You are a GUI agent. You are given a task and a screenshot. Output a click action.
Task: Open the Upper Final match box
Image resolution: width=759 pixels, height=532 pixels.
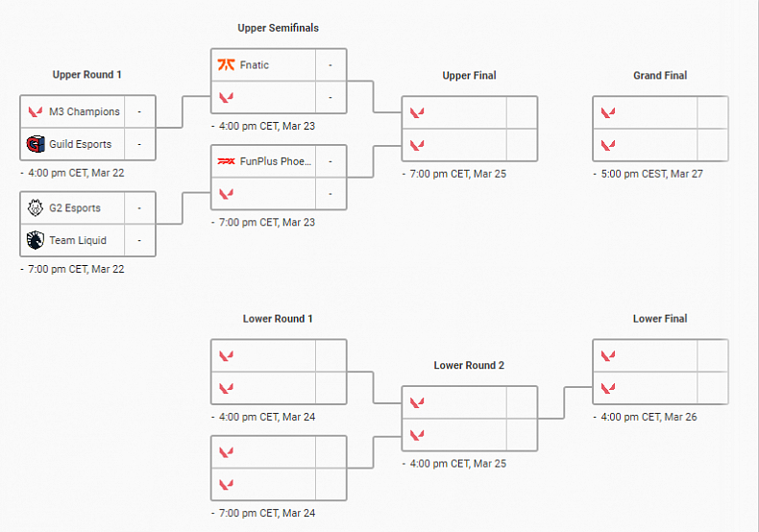pyautogui.click(x=469, y=129)
